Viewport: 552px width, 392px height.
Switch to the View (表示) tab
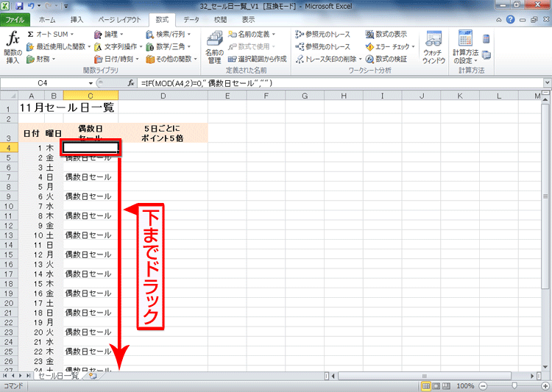[x=248, y=20]
